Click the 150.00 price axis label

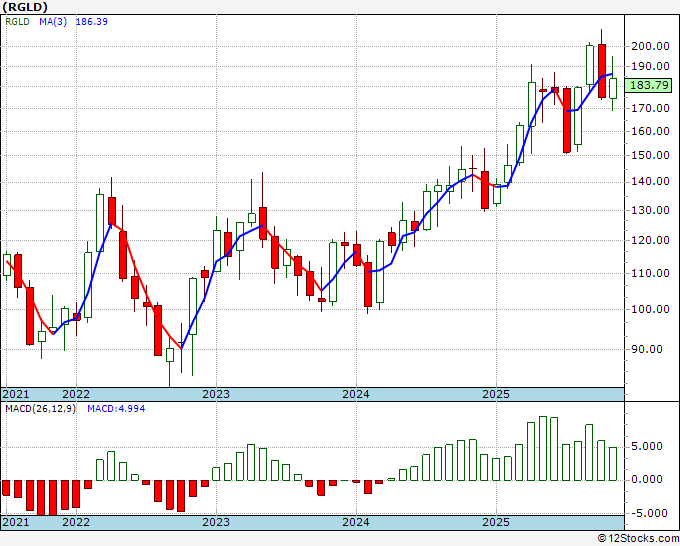[x=650, y=155]
